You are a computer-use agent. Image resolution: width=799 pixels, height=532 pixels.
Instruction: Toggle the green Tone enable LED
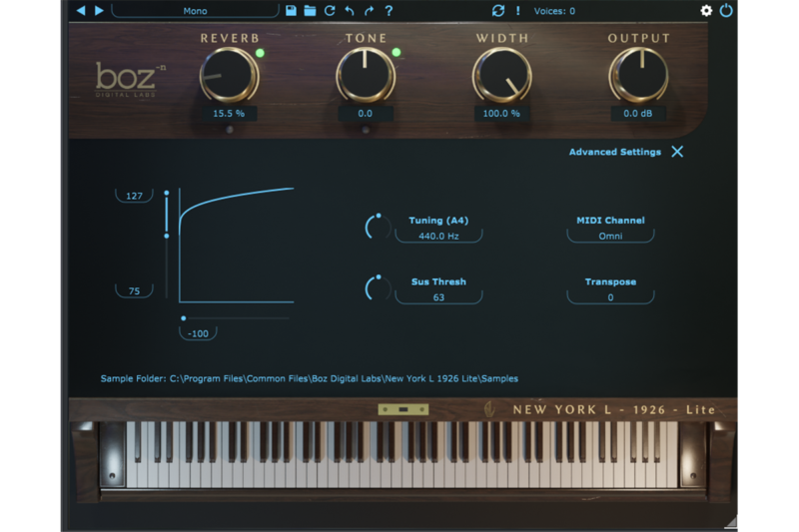tap(397, 53)
